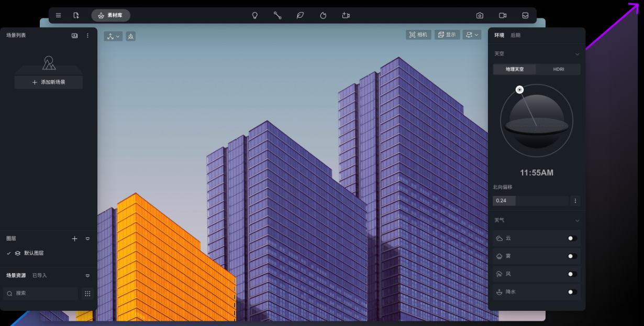Viewport: 644px width, 326px height.
Task: Switch scene resources to grid view
Action: (x=87, y=294)
